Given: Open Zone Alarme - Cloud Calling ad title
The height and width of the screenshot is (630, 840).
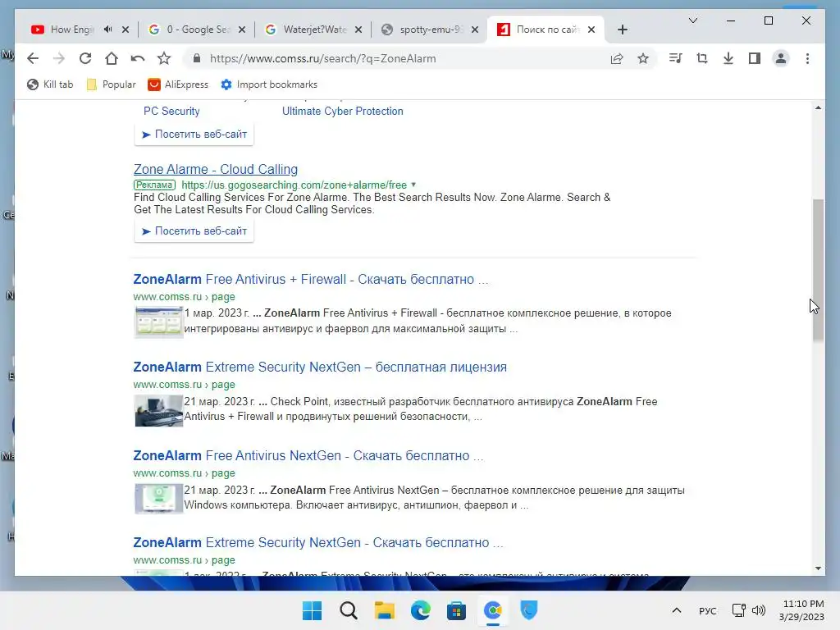Looking at the screenshot, I should pos(216,169).
